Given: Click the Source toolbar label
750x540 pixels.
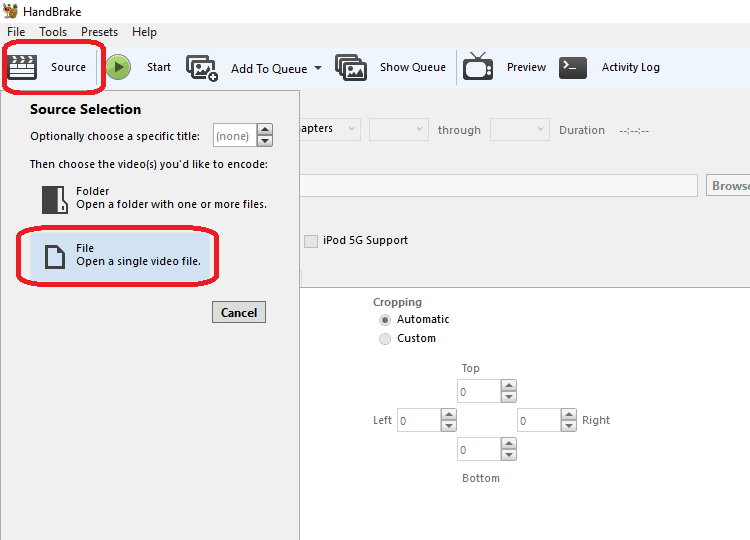Looking at the screenshot, I should click(68, 67).
